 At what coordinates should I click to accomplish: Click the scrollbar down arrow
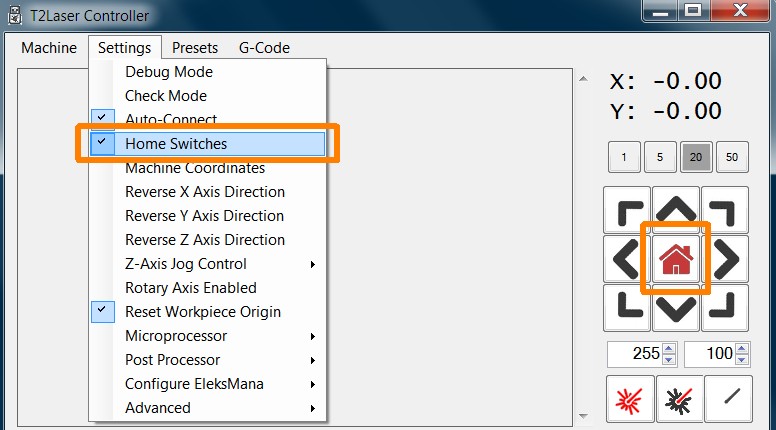pos(583,416)
